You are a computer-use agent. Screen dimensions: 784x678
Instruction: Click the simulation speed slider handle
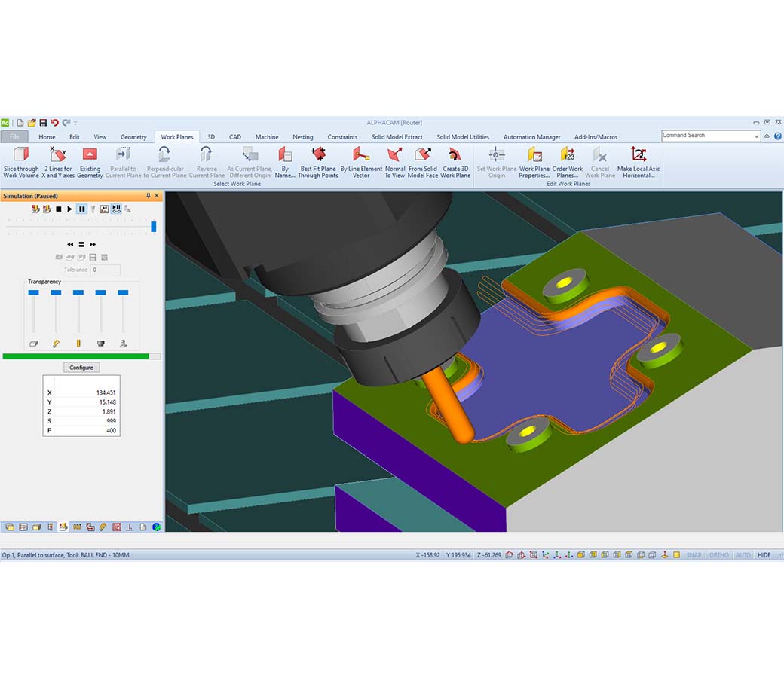pos(154,226)
